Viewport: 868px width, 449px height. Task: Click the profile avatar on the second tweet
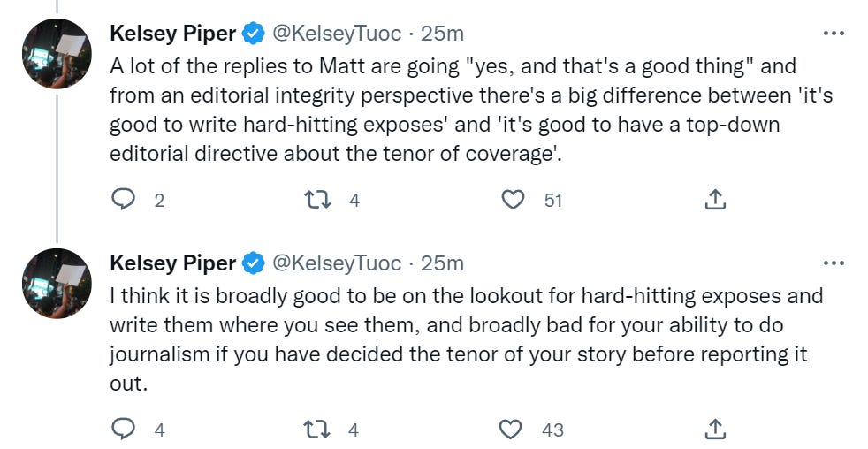57,283
